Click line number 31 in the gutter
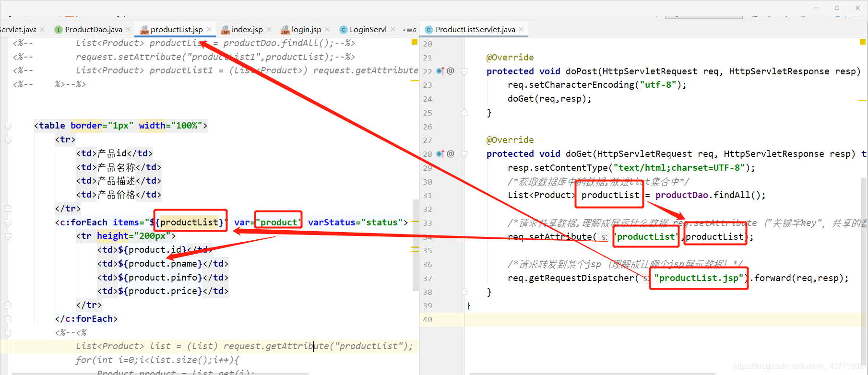Image resolution: width=868 pixels, height=375 pixels. tap(428, 195)
